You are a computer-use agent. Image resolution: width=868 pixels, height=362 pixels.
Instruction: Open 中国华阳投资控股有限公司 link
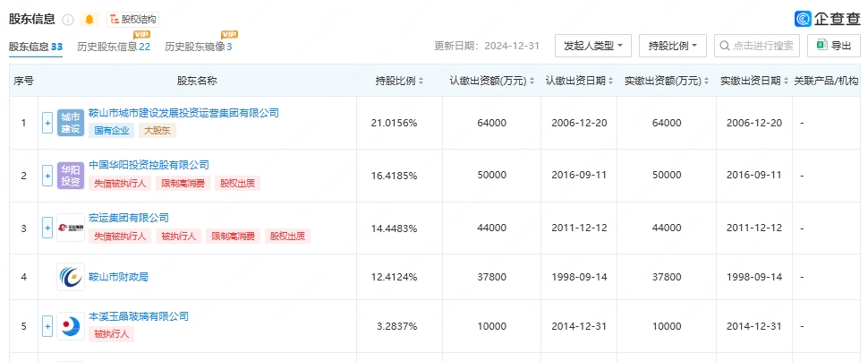coord(149,165)
